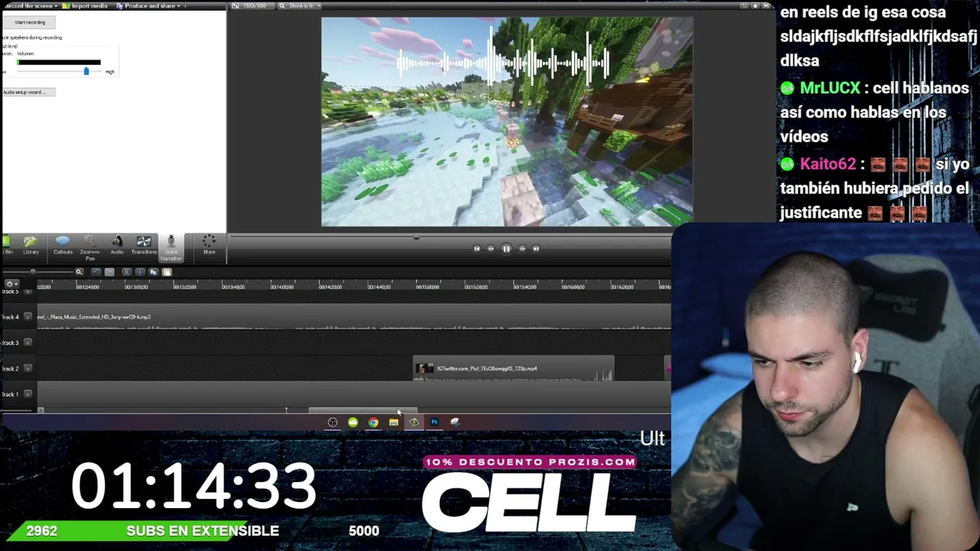Click the preview playback seek bar handle

(x=416, y=237)
